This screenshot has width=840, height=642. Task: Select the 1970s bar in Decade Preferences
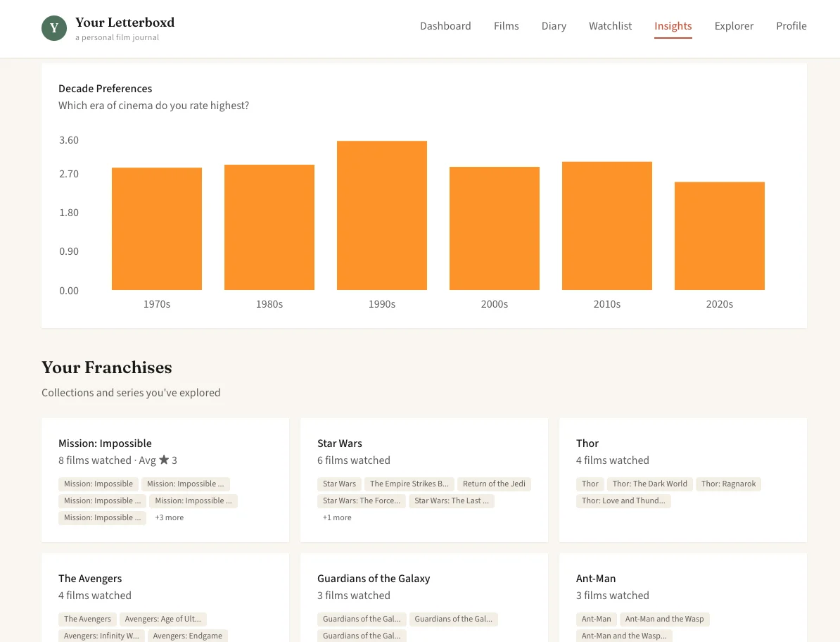click(x=156, y=229)
